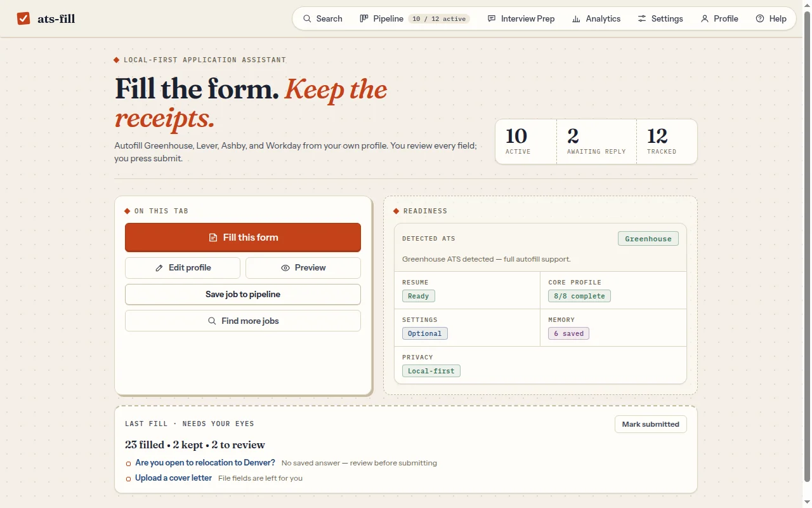Click the Local-first privacy badge
This screenshot has width=812, height=508.
point(431,371)
